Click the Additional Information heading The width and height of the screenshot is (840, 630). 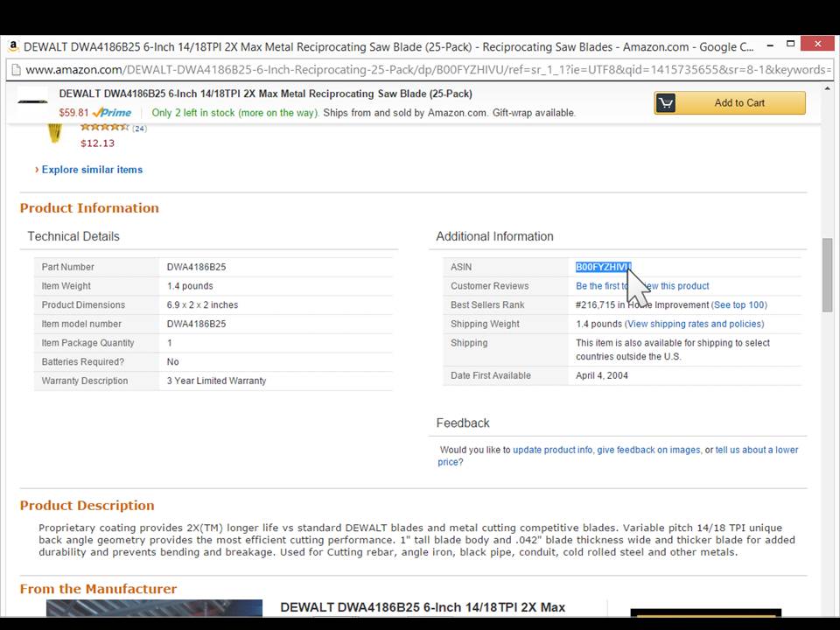point(494,236)
